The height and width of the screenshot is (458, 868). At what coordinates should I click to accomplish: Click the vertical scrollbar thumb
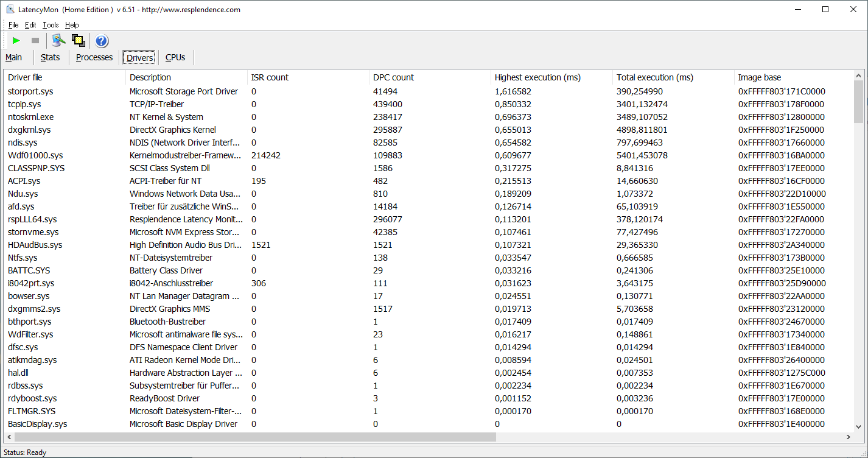(x=858, y=102)
